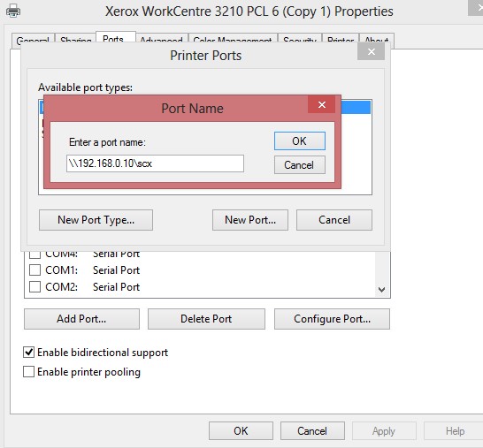
Task: Cancel the Port Name dialog
Action: coord(299,165)
